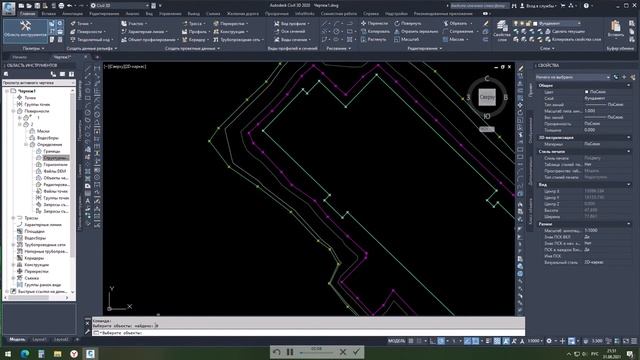Click Копировать свойства слоя button
Image resolution: width=640 pixels, height=360 pixels.
573,40
